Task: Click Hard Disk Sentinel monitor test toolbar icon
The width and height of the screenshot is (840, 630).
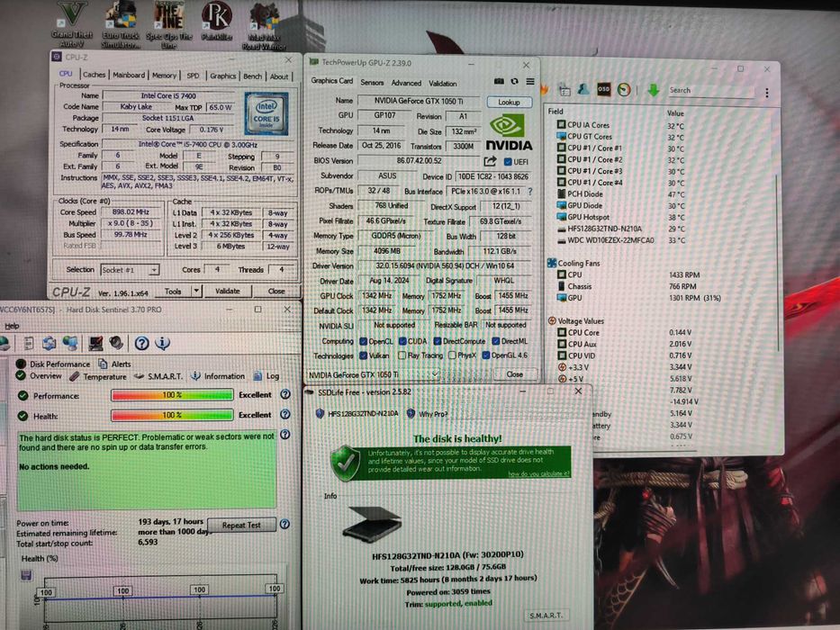Action: tap(96, 343)
